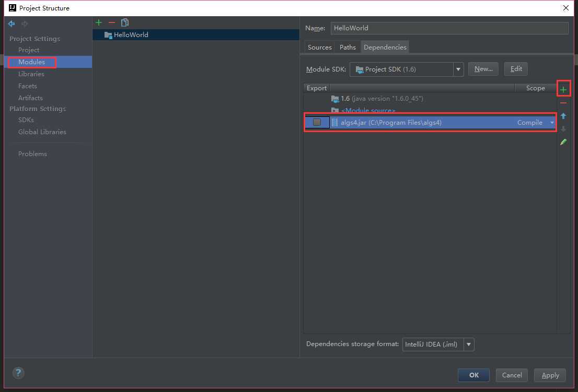Click the Cancel button
Image resolution: width=578 pixels, height=392 pixels.
point(512,375)
